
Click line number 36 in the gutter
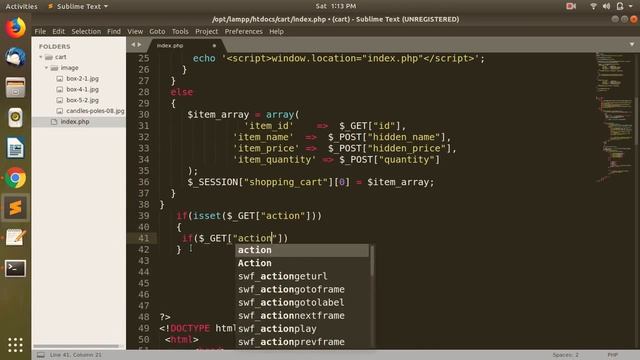pos(144,182)
